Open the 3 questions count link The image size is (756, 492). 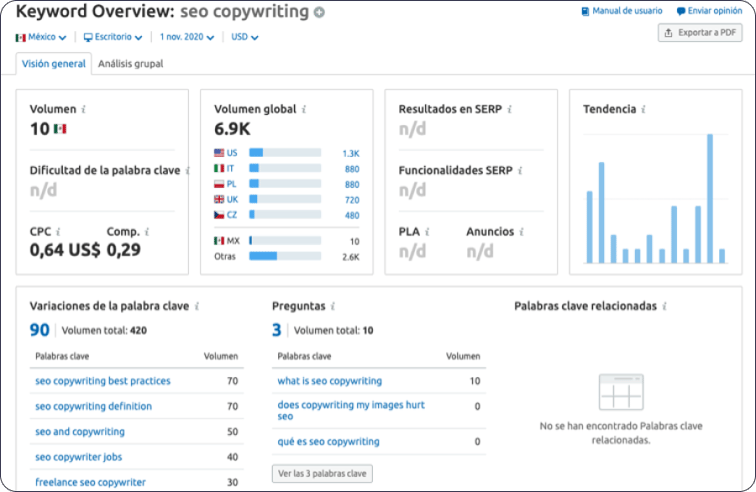276,330
